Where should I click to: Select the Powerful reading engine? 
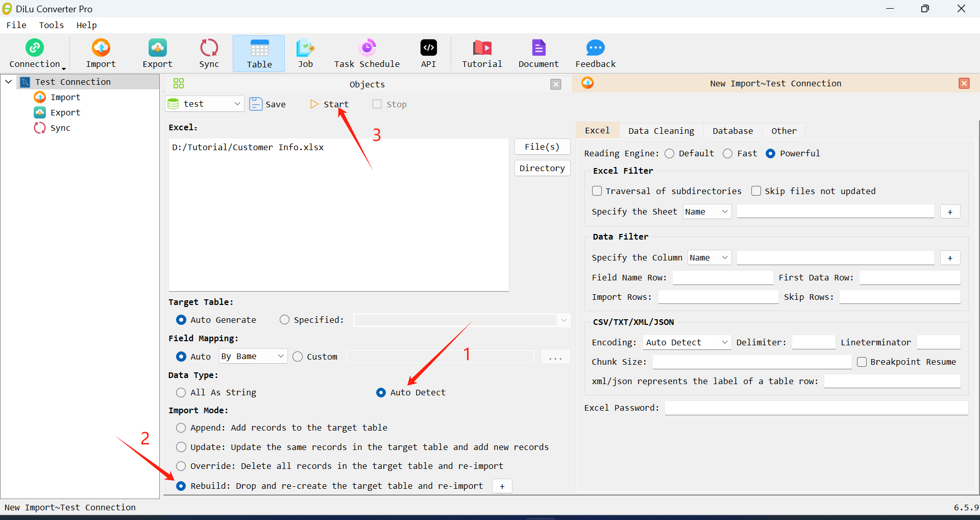pos(770,154)
